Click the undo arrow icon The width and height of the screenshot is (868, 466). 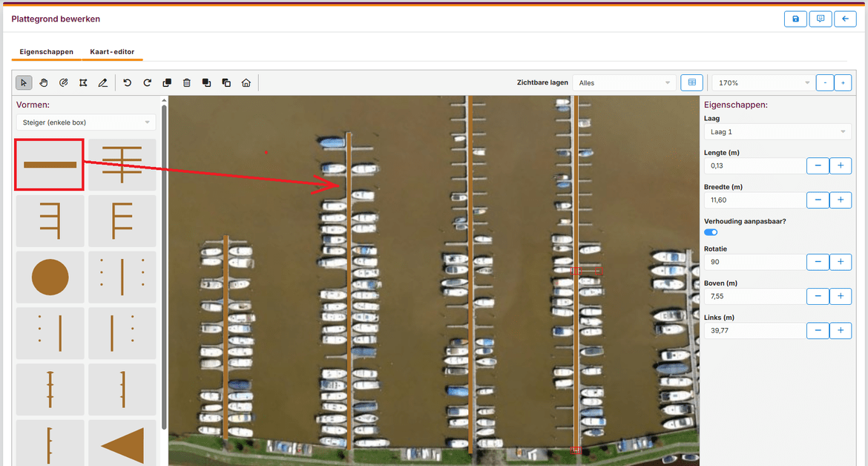click(x=128, y=83)
